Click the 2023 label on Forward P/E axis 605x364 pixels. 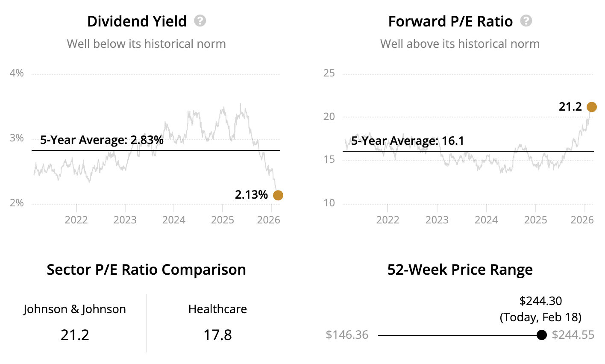(x=437, y=220)
